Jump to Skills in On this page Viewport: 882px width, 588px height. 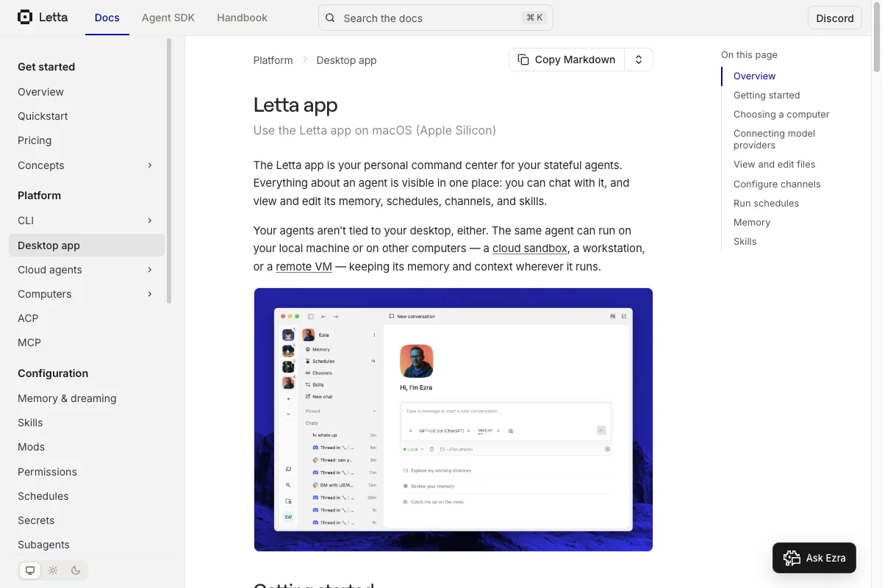[x=745, y=241]
